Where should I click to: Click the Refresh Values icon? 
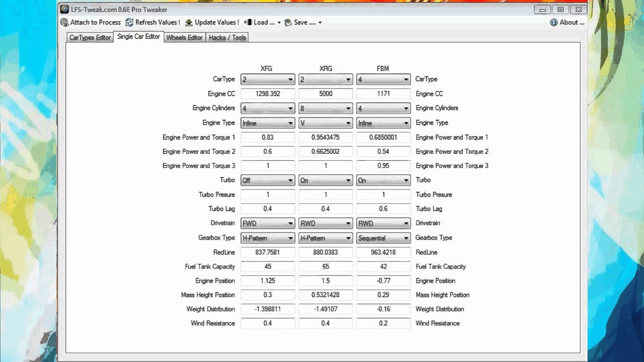[129, 23]
